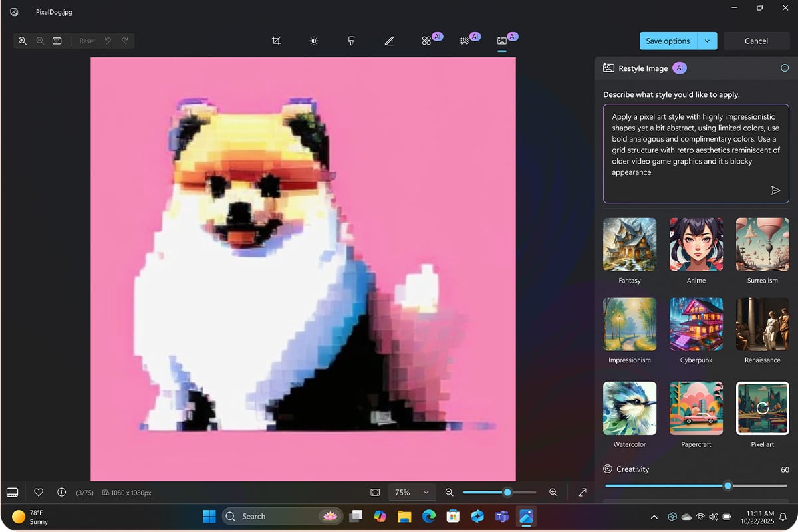This screenshot has height=532, width=798.
Task: Open the 75% zoom level dropdown
Action: (x=412, y=493)
